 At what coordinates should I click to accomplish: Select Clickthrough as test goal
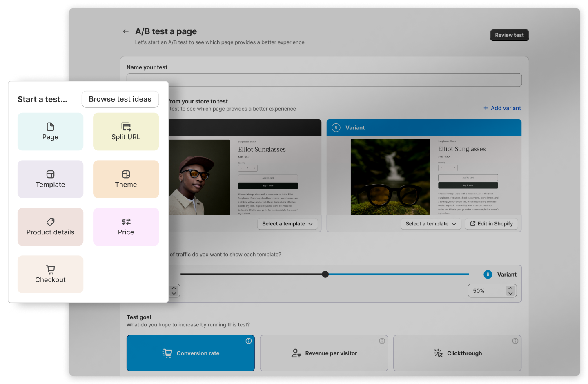click(457, 353)
